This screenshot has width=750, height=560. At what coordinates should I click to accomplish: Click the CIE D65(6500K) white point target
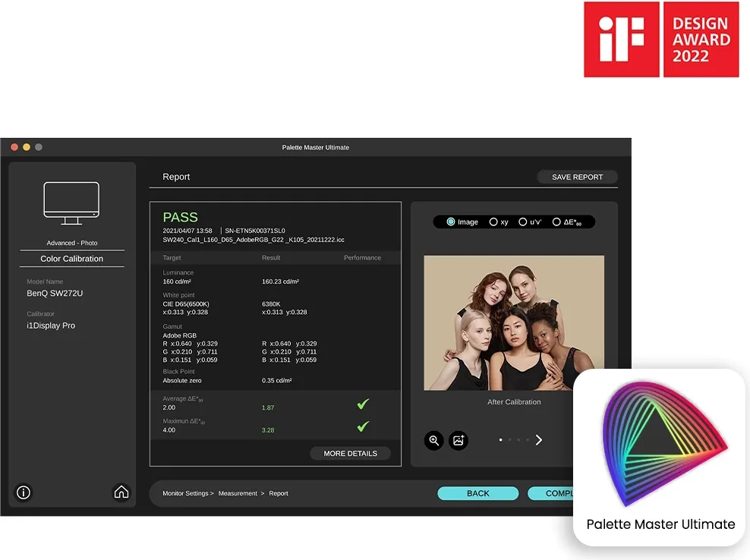(185, 304)
